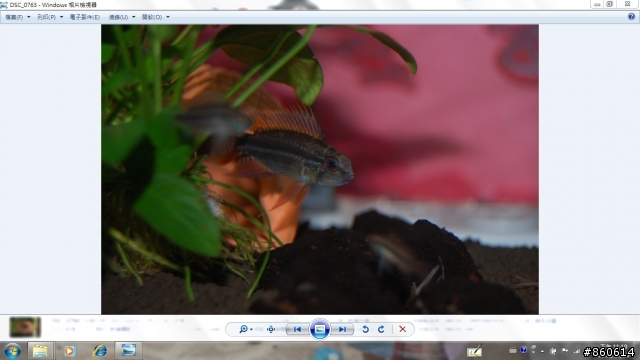Open the Action Center flag icon

coord(565,351)
